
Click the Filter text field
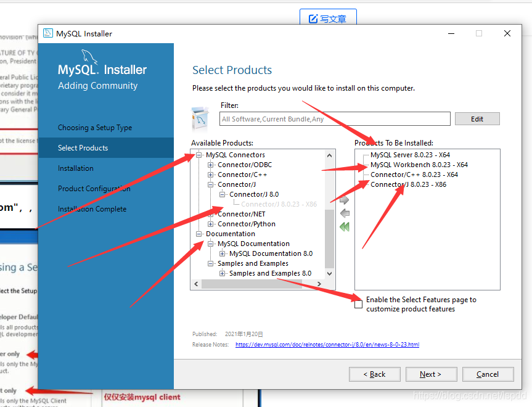click(335, 119)
